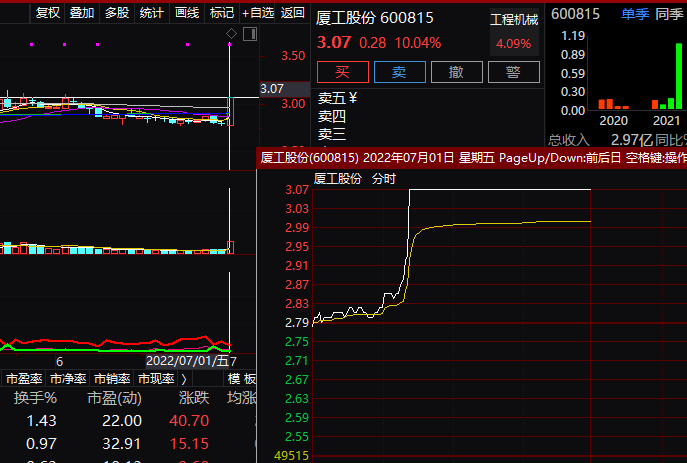The height and width of the screenshot is (463, 687).
Task: Enable 叠加 overlay comparison
Action: (82, 13)
